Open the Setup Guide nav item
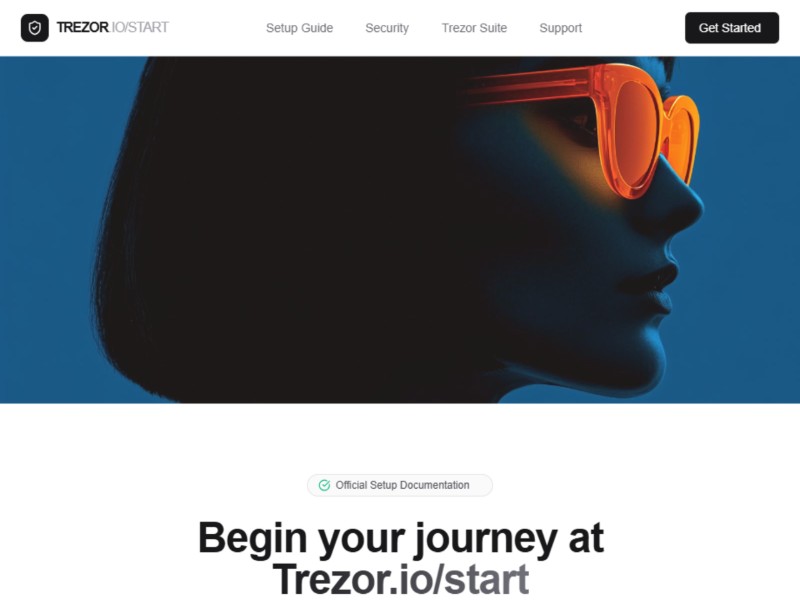Screen dimensions: 800x600 [299, 28]
